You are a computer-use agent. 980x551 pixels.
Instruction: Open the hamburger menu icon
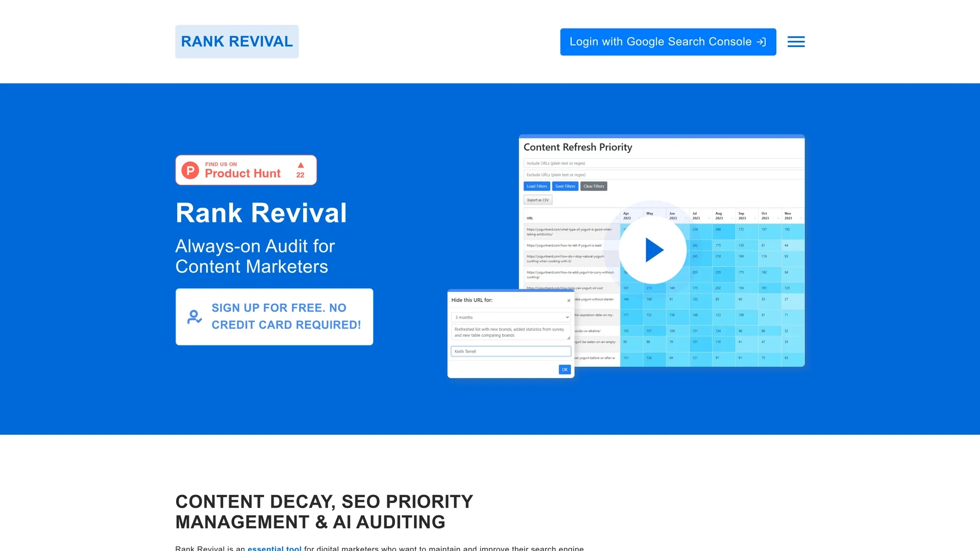(796, 42)
